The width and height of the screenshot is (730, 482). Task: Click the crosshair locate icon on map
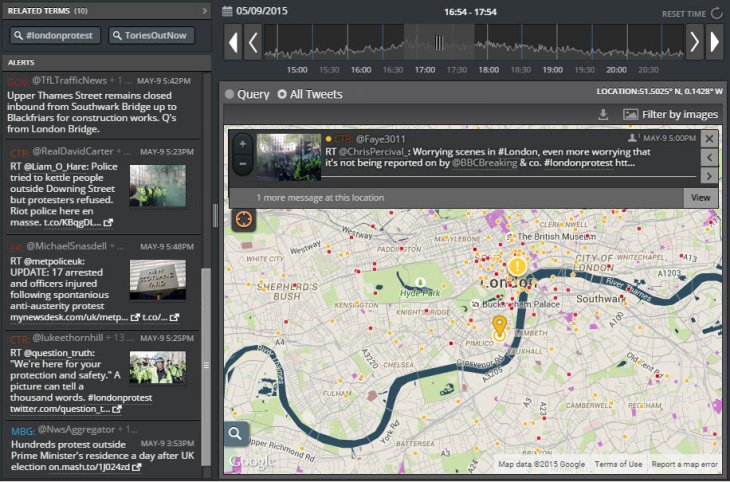pyautogui.click(x=242, y=220)
